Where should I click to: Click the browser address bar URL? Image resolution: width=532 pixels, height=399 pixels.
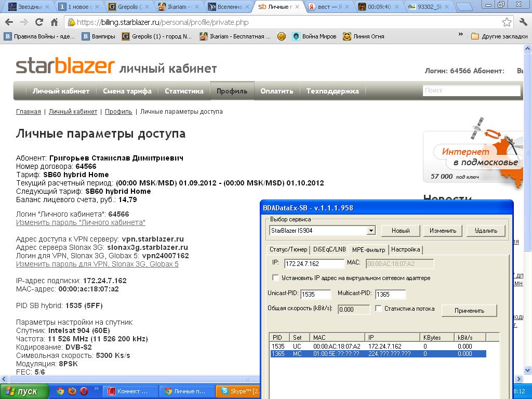pyautogui.click(x=163, y=22)
